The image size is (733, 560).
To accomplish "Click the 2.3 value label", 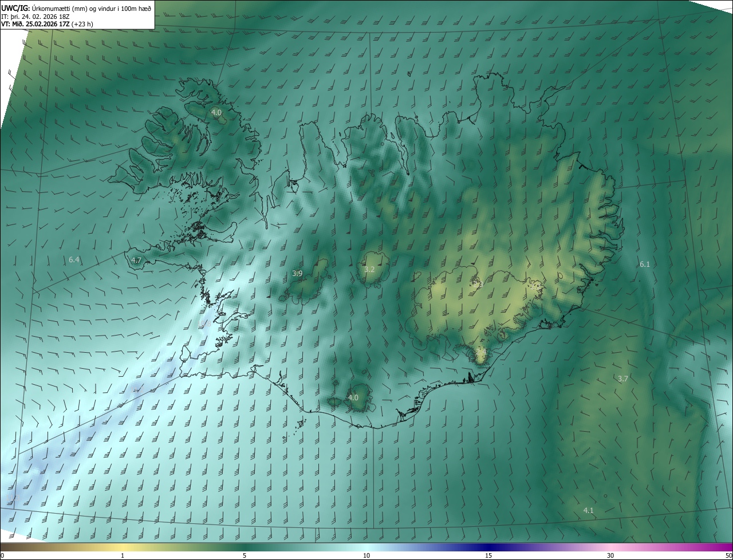I will point(478,284).
